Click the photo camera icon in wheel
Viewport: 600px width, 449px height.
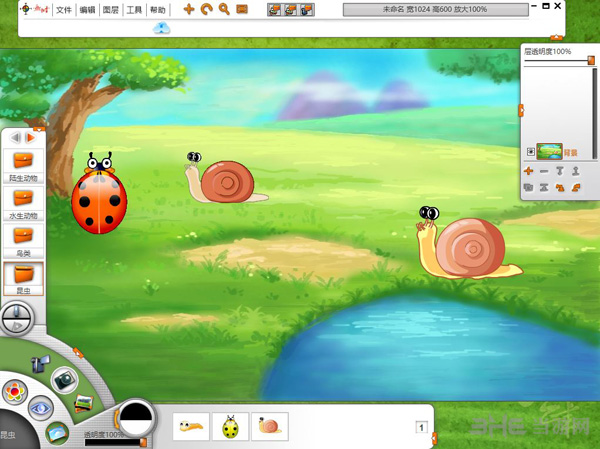[x=65, y=379]
